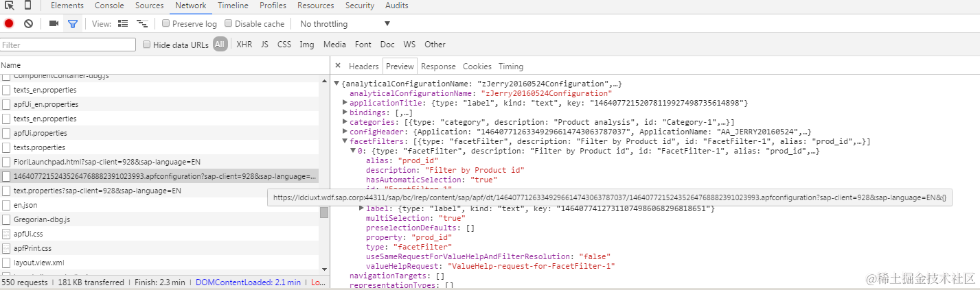Switch to the Cookies tab

pos(477,67)
